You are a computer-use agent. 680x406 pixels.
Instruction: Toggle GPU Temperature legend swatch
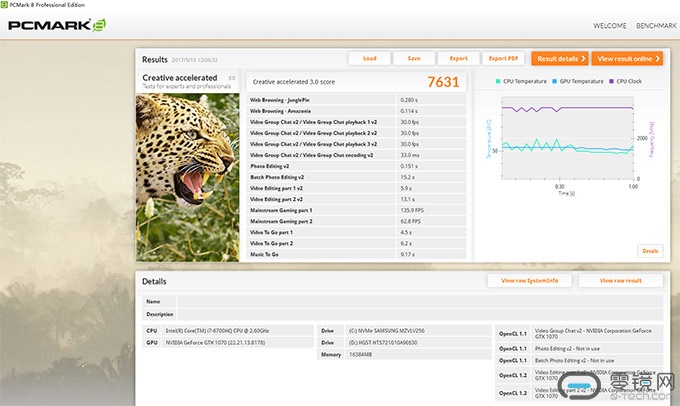pos(555,81)
